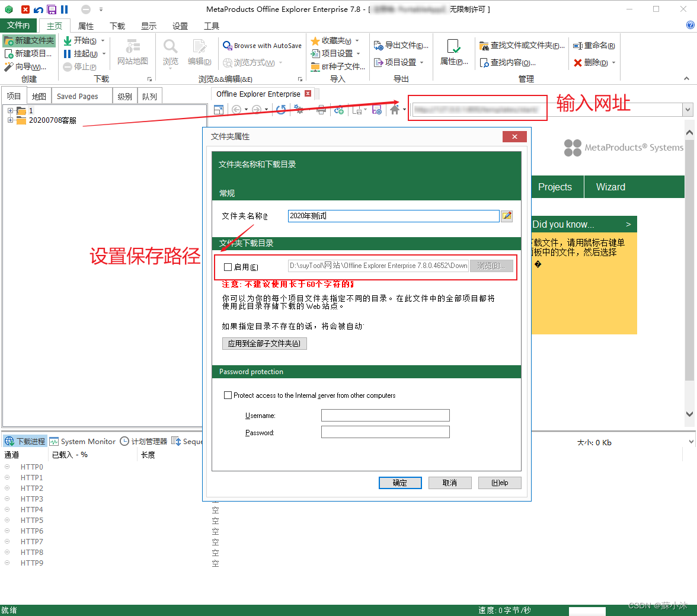
Task: Select the 队列 panel tab
Action: [x=150, y=96]
